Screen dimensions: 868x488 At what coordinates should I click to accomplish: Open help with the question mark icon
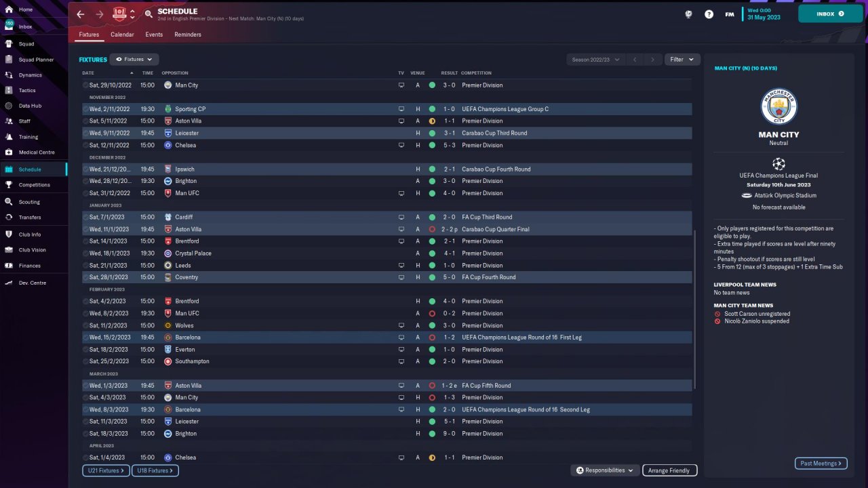tap(709, 14)
